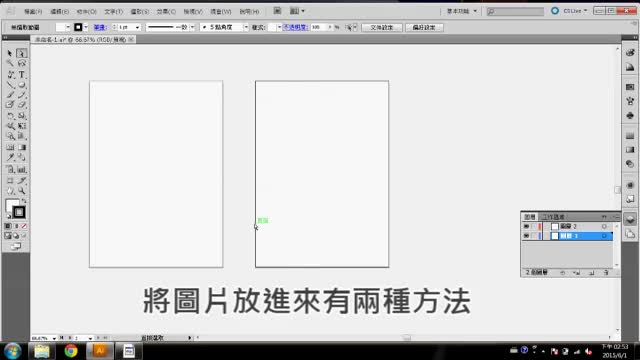Click Create New Layer icon in Layers panel
Screen dimensions: 640x360
tap(591, 273)
